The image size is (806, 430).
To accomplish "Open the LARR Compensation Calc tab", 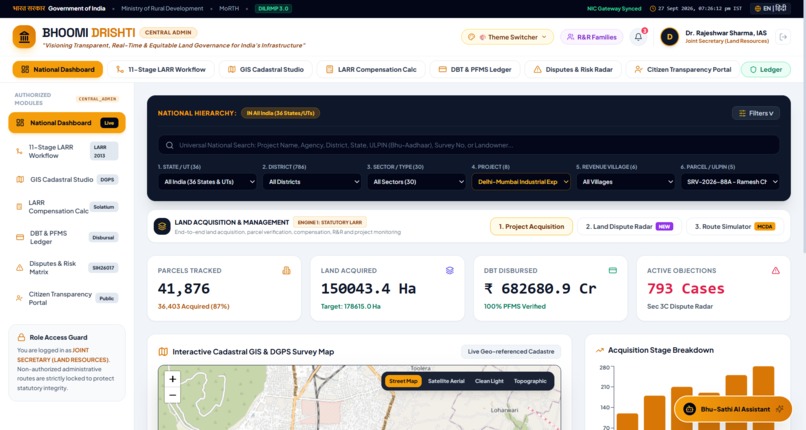I will click(371, 69).
